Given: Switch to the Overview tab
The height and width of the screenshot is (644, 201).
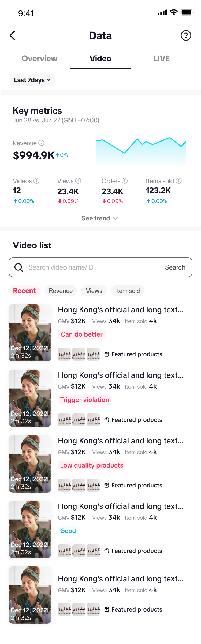Looking at the screenshot, I should 39,59.
